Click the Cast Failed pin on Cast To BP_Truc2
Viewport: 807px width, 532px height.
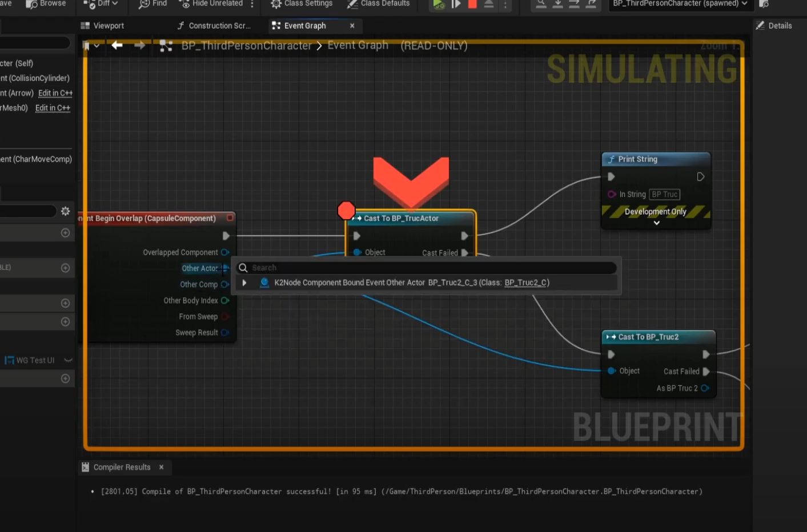pos(706,372)
